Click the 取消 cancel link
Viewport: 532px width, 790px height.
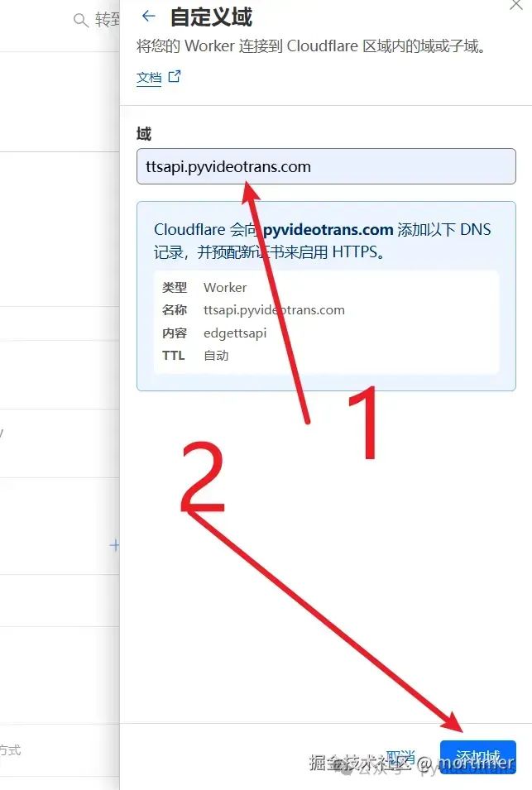point(400,757)
